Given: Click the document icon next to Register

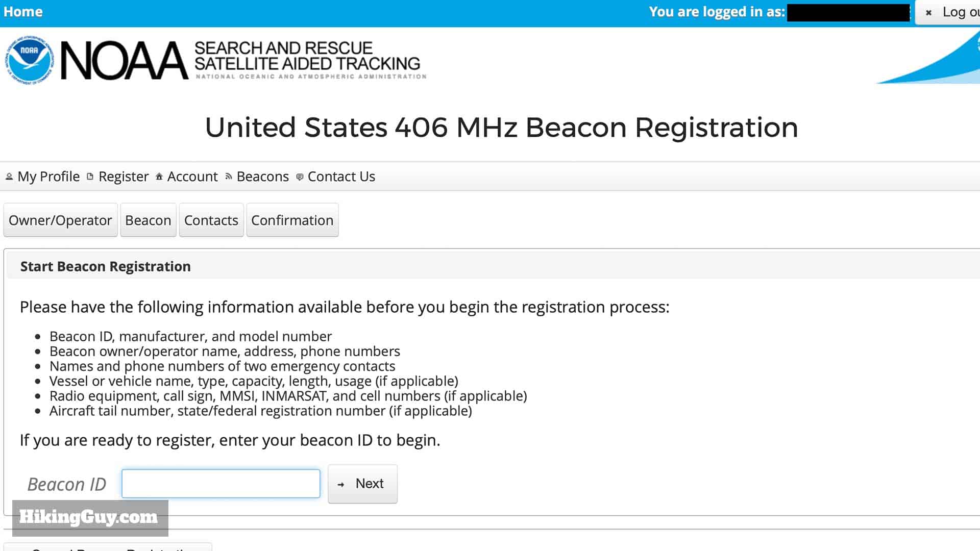Looking at the screenshot, I should click(x=89, y=177).
